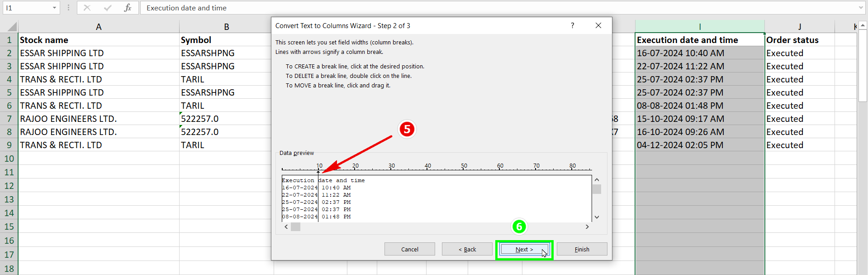Viewport: 868px width, 275px height.
Task: Click the data preview scroll-left arrow
Action: pos(286,227)
